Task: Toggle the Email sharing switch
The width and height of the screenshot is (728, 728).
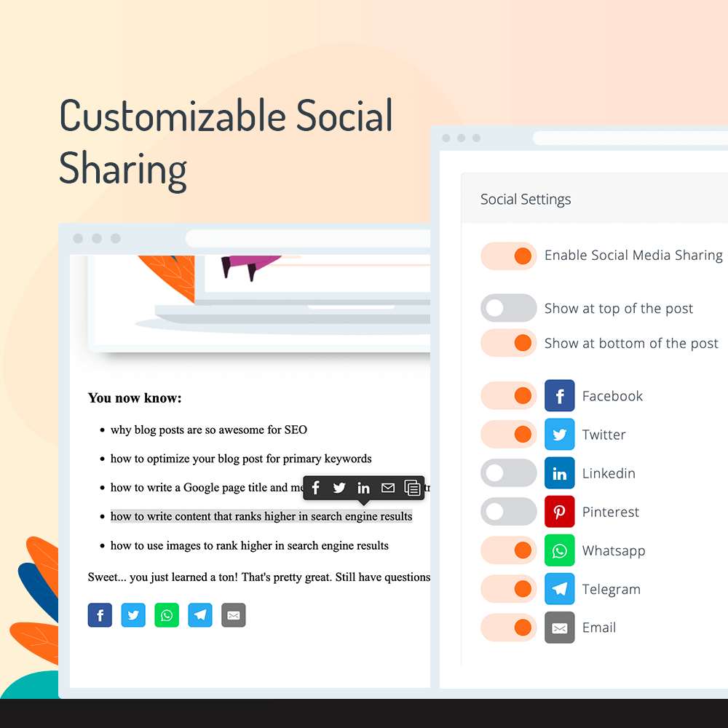Action: point(508,628)
